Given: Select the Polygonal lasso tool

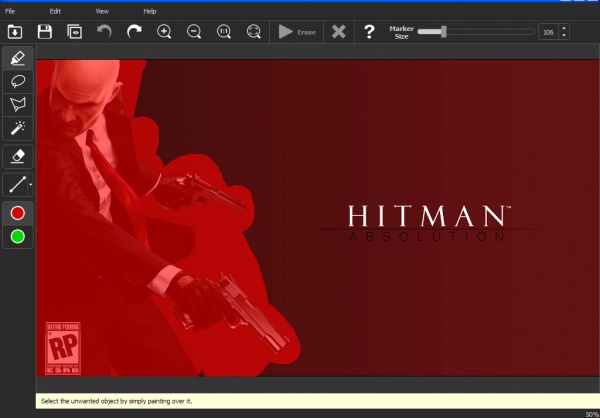Looking at the screenshot, I should (18, 104).
